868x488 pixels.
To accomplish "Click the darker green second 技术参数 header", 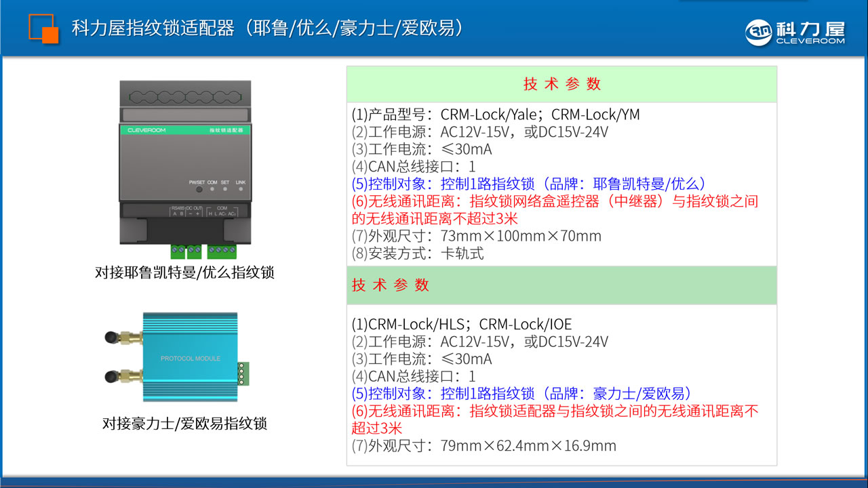I will click(x=561, y=285).
